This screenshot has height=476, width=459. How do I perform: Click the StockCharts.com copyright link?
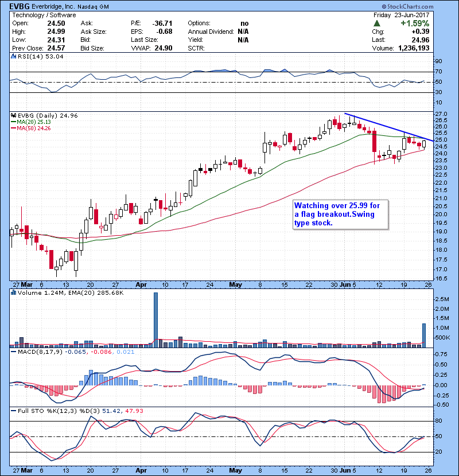408,6
